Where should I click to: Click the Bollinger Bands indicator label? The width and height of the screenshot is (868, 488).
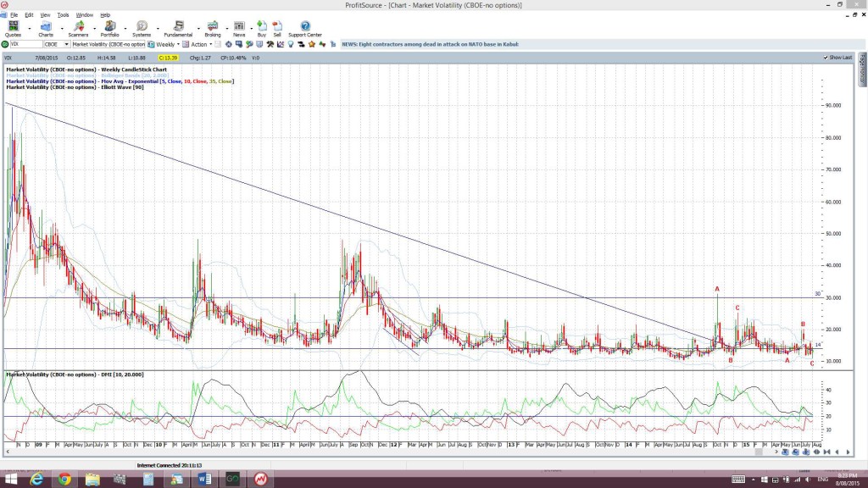click(x=87, y=75)
